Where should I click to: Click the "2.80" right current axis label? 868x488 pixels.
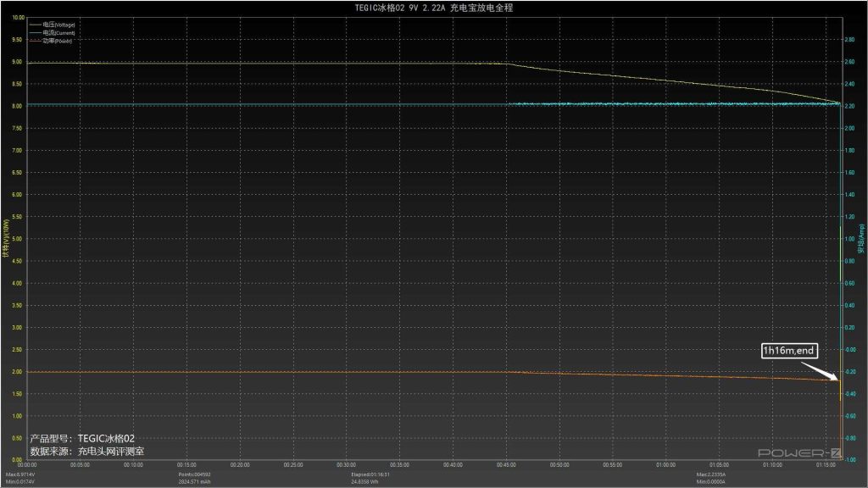(849, 40)
